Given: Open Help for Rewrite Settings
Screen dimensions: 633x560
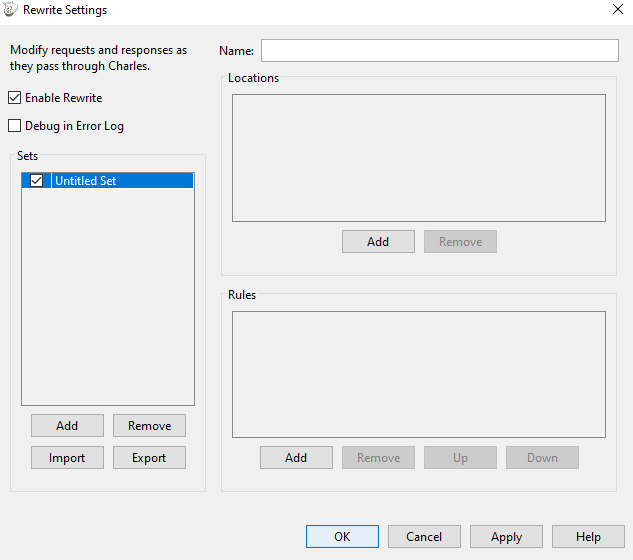Looking at the screenshot, I should tap(588, 537).
